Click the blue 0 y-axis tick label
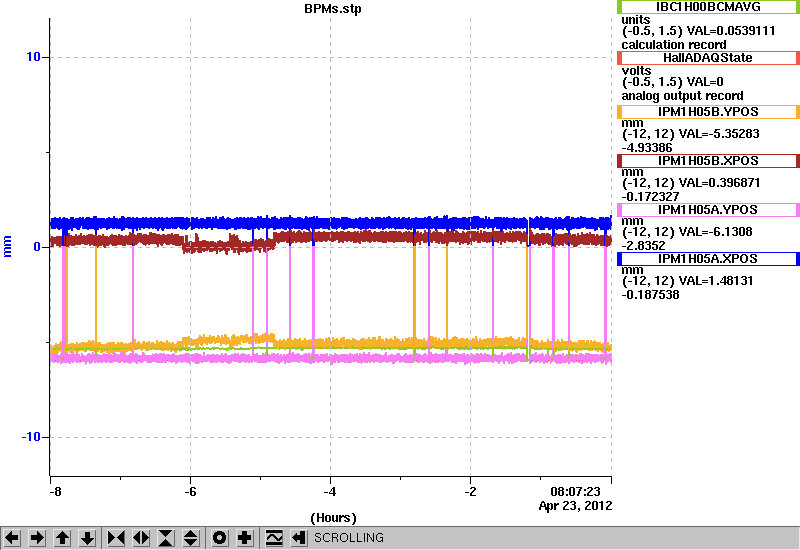 (x=37, y=247)
